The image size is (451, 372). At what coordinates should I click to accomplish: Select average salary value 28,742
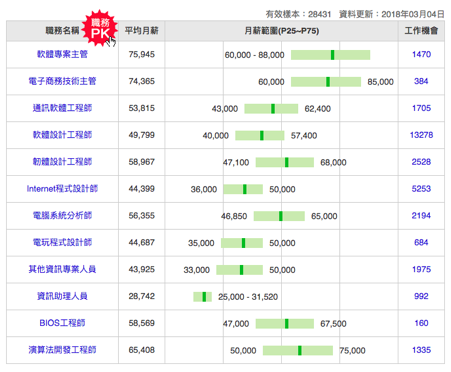[142, 296]
